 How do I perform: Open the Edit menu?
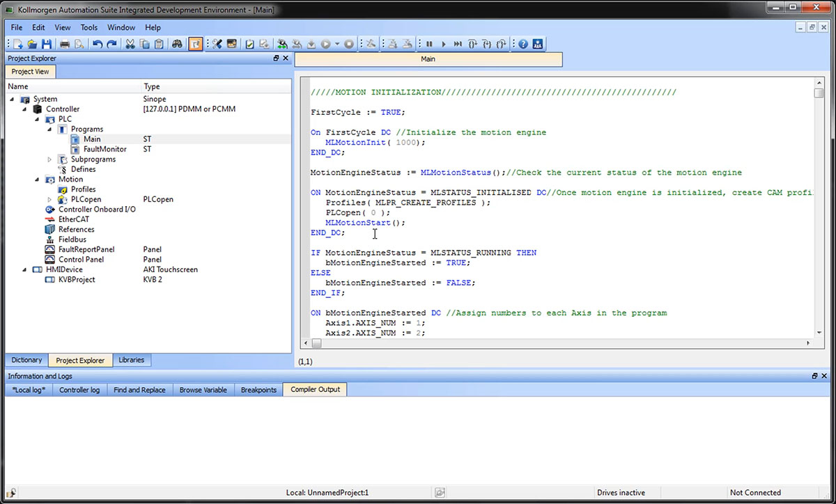(x=38, y=28)
